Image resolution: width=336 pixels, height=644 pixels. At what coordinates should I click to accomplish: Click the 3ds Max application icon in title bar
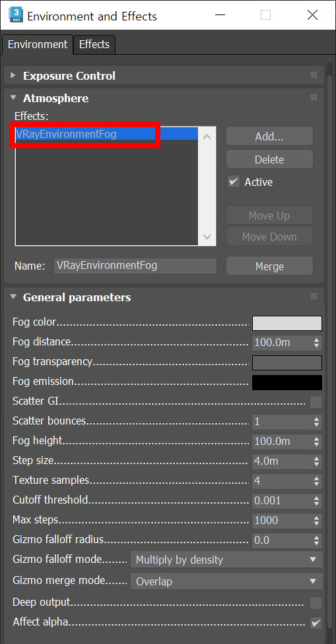click(15, 15)
